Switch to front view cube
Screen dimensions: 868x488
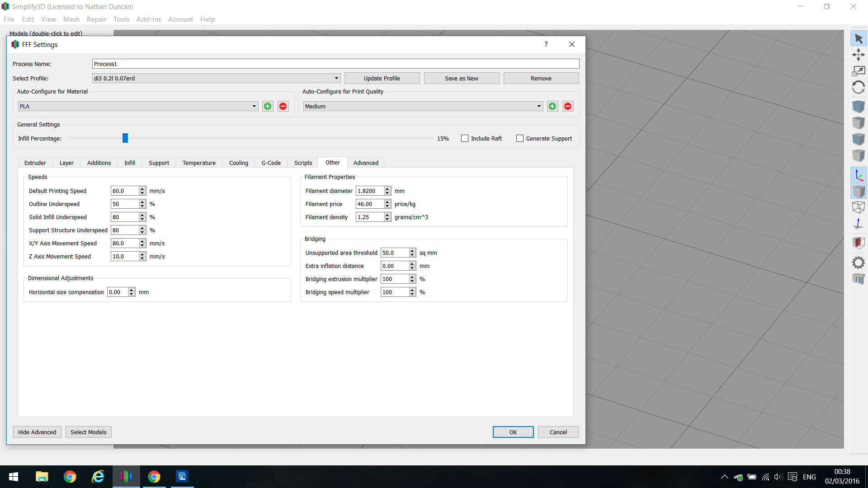pos(859,139)
